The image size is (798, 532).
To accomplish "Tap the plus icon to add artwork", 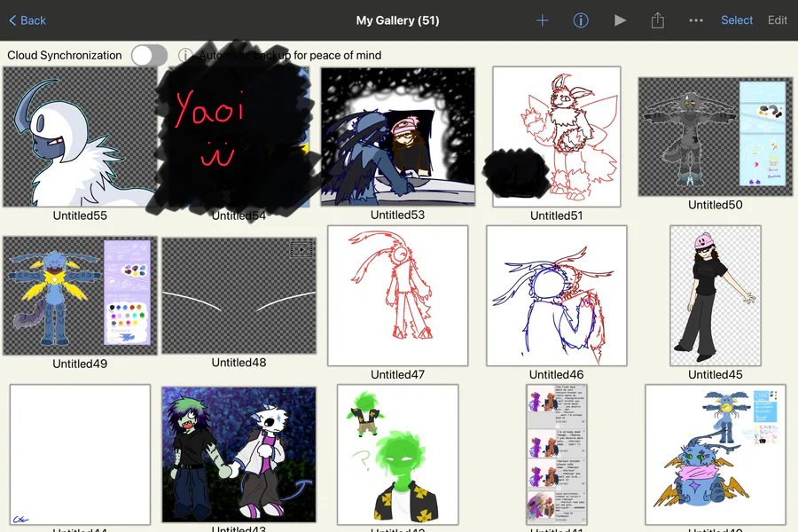I will tap(543, 20).
